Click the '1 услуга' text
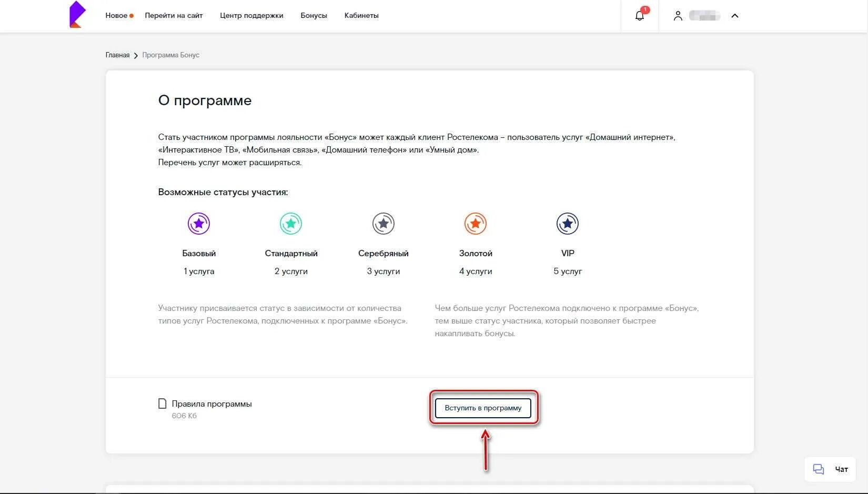Viewport: 868px width, 494px height. pyautogui.click(x=199, y=271)
